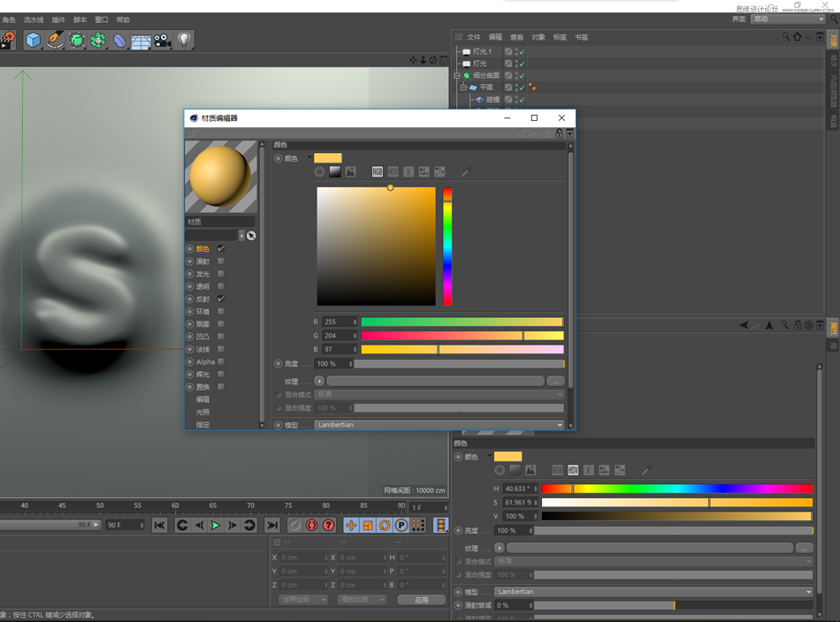Toggle the parameter keying P icon
Image resolution: width=840 pixels, height=622 pixels.
click(x=401, y=525)
